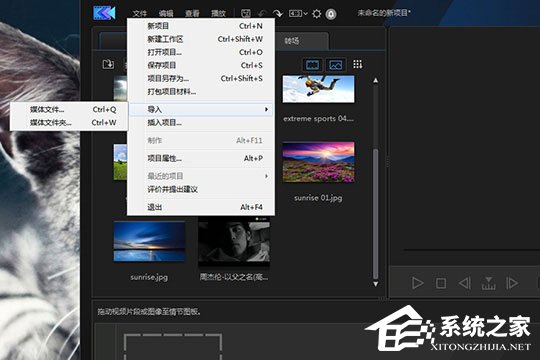Click the greyed-out 制作 menu entry
The width and height of the screenshot is (540, 360).
201,140
